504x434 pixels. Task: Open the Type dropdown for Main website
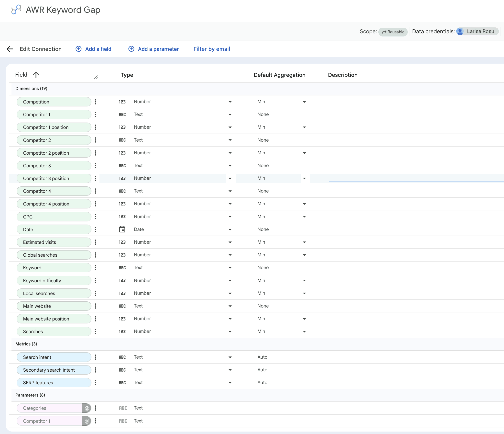tap(230, 306)
